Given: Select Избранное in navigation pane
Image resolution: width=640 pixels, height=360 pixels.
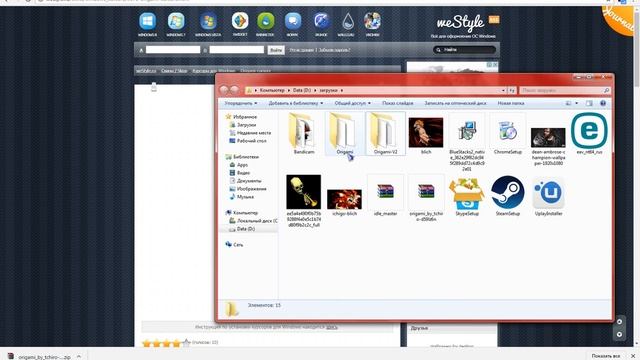Looking at the screenshot, I should click(244, 117).
